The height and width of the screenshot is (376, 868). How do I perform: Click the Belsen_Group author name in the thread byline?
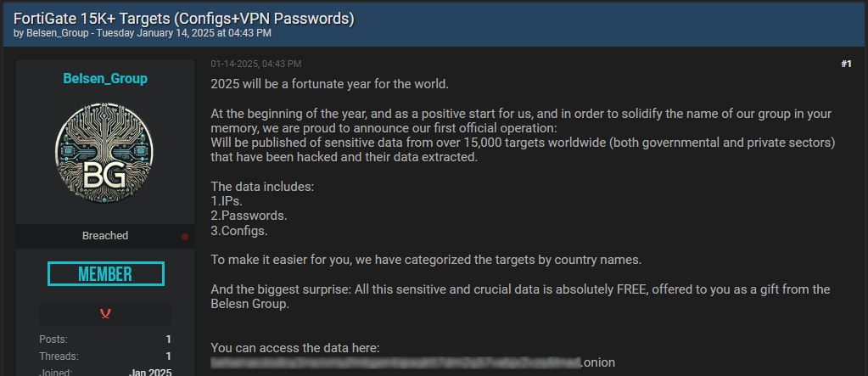click(x=59, y=33)
